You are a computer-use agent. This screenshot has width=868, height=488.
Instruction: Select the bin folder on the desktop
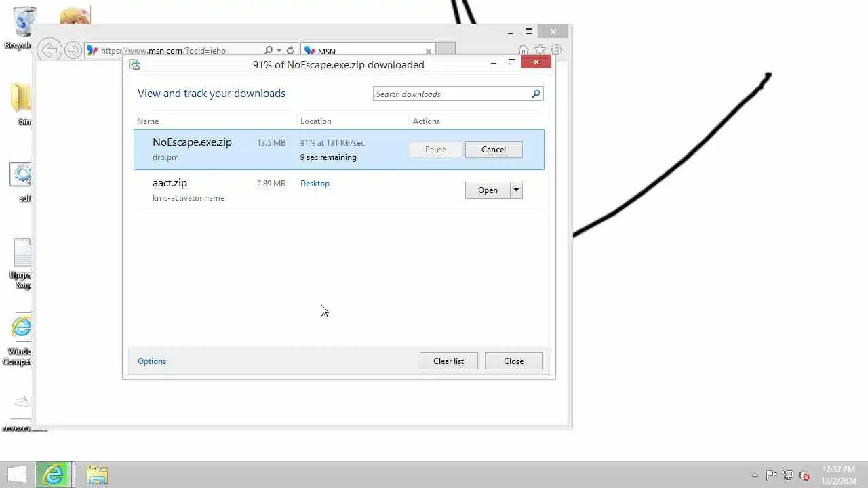point(22,104)
